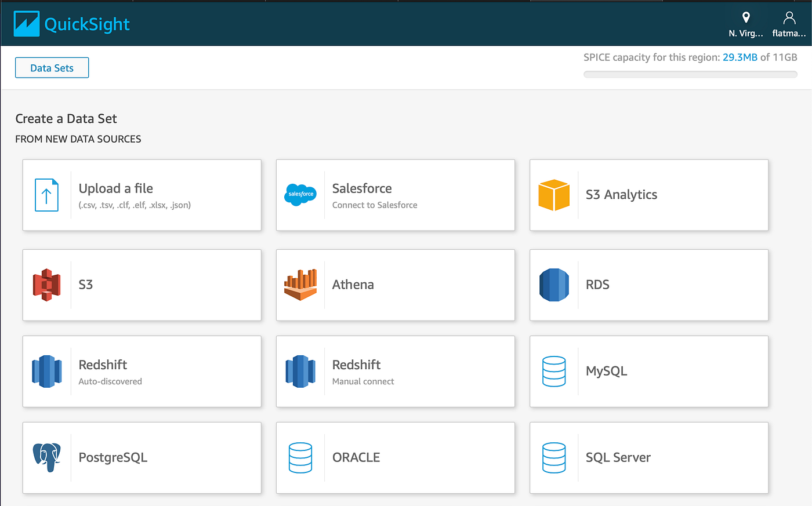The image size is (812, 506).
Task: Click the S3 Analytics bucket icon
Action: click(554, 195)
